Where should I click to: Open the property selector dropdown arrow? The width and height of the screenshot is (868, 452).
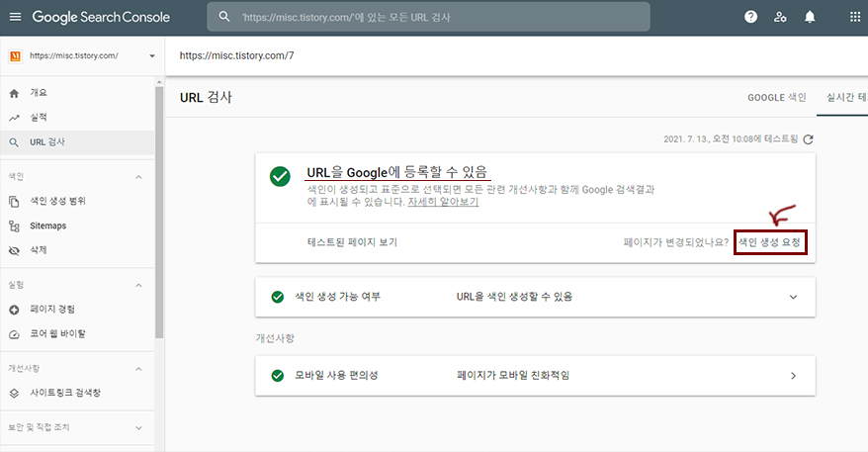pyautogui.click(x=152, y=56)
